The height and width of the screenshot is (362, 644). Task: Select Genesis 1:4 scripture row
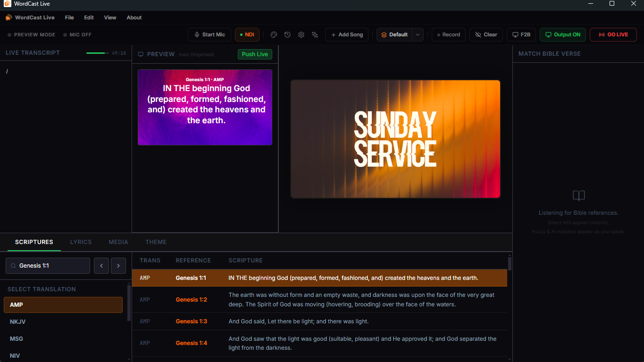pyautogui.click(x=319, y=343)
